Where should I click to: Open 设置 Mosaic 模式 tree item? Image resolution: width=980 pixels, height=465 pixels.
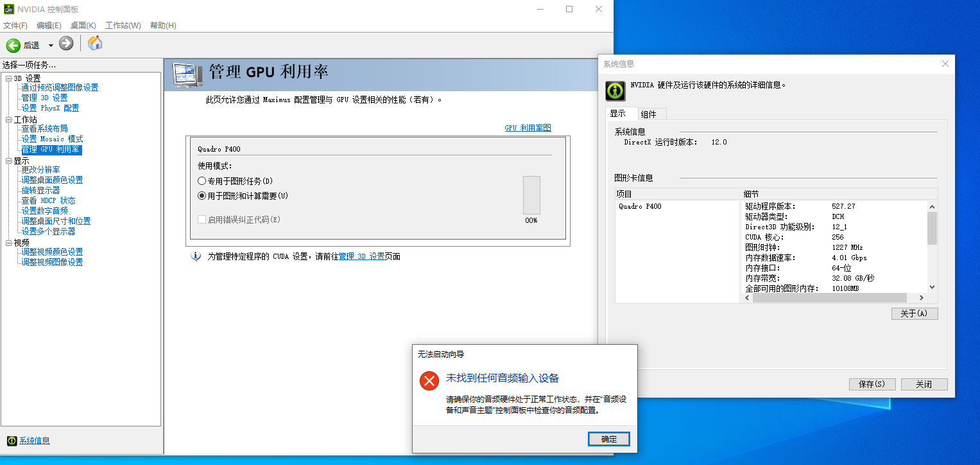pos(52,139)
